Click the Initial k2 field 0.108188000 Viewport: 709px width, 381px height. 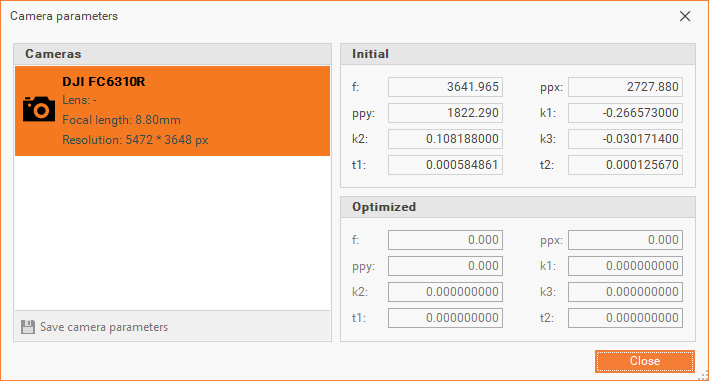(445, 139)
